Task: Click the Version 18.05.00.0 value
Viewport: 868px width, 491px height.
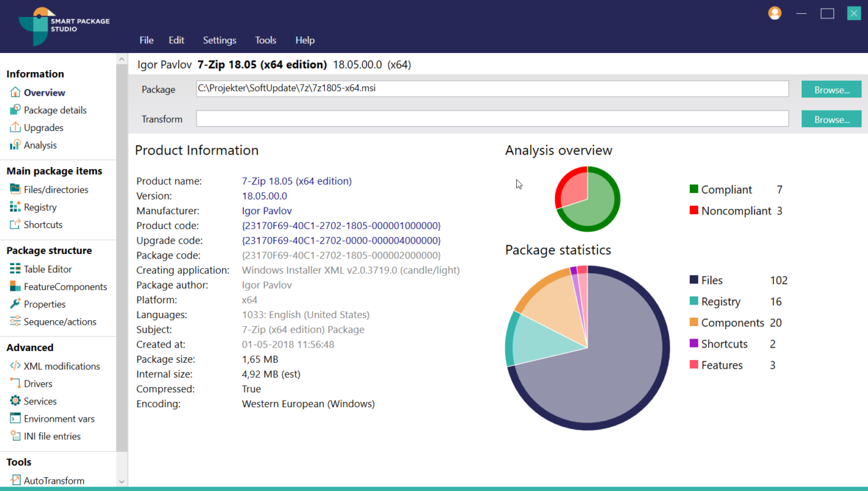Action: (265, 196)
